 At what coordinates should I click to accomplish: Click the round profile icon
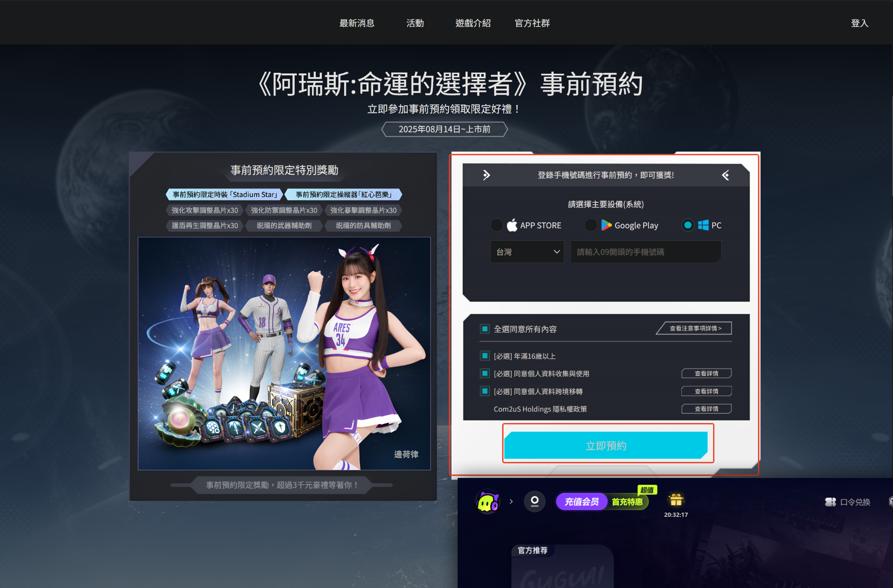point(535,501)
